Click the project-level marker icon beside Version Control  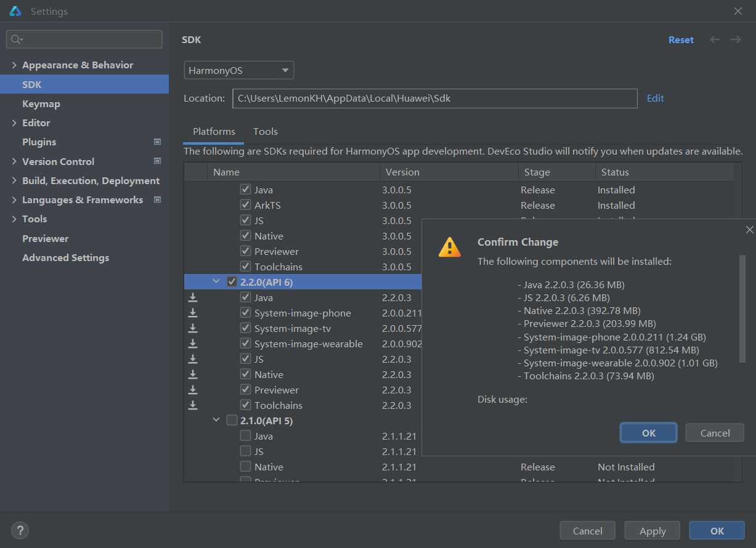157,161
